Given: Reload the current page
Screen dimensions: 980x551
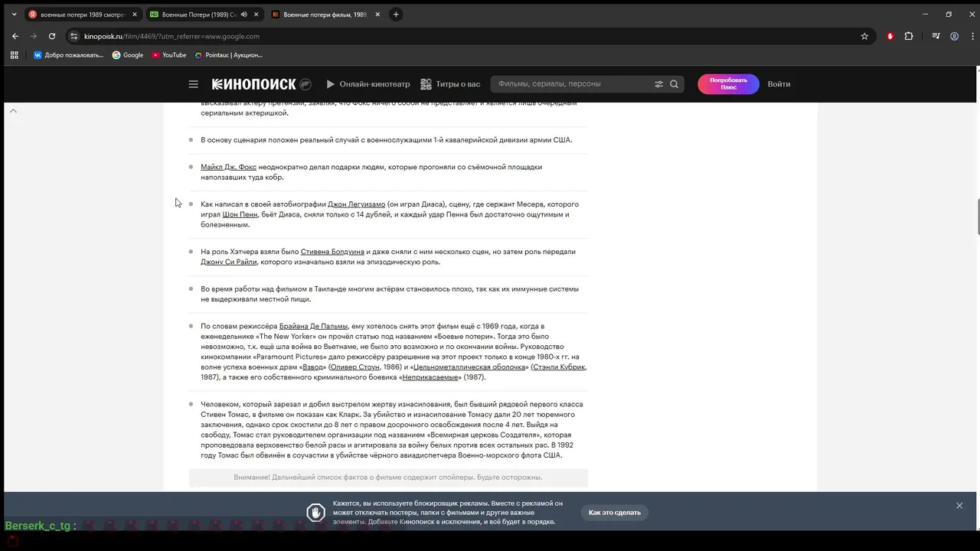Looking at the screenshot, I should coord(52,36).
